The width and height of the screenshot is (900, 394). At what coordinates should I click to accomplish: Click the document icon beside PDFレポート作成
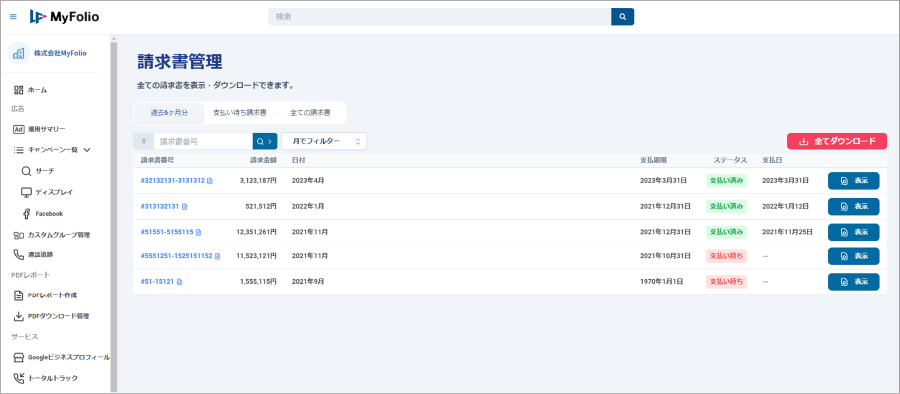(18, 295)
